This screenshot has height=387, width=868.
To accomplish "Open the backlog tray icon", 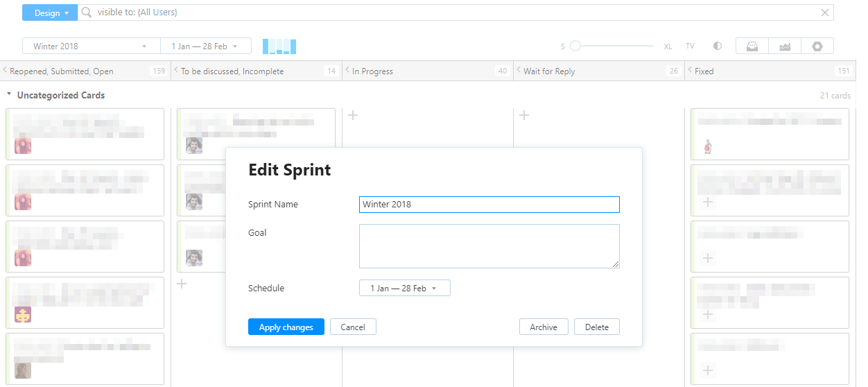I will pyautogui.click(x=752, y=46).
